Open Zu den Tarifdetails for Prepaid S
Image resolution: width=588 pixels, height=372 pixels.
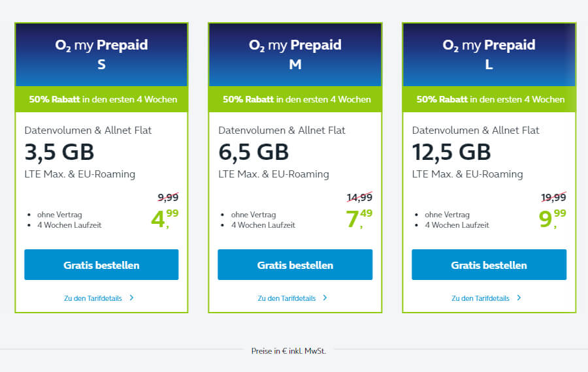92,298
